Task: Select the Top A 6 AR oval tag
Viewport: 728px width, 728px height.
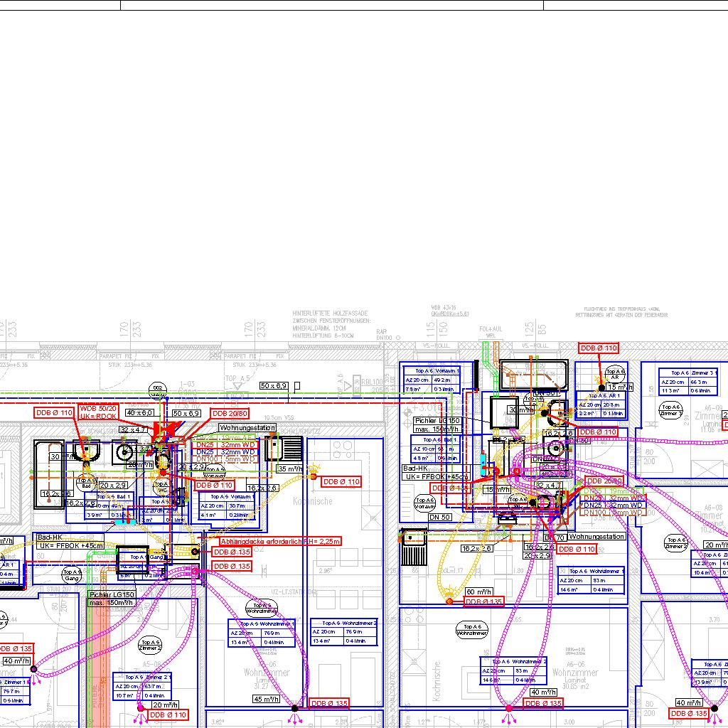Action: tap(615, 374)
